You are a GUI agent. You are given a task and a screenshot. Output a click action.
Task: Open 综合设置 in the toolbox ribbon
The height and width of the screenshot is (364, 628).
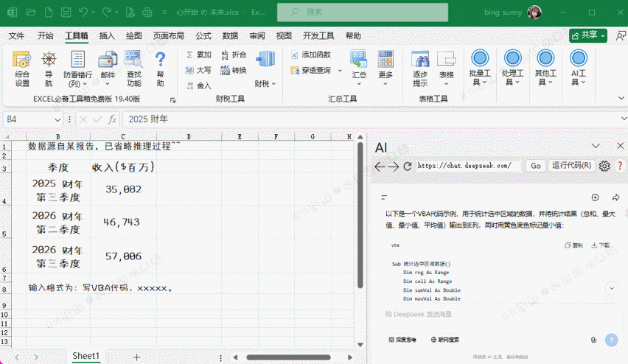coord(22,69)
